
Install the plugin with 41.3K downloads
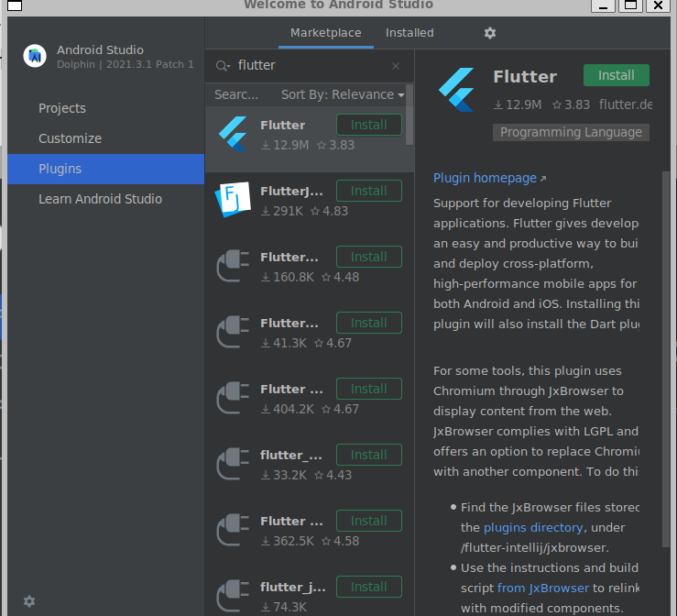point(368,323)
